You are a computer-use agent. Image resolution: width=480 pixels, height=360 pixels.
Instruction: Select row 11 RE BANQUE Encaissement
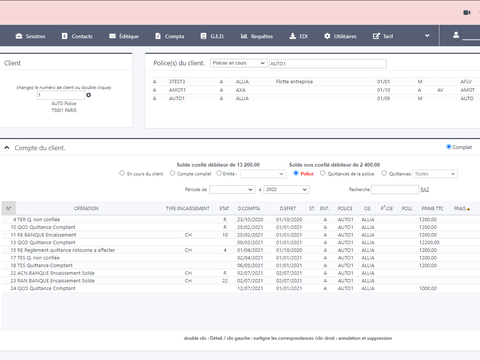(241, 235)
